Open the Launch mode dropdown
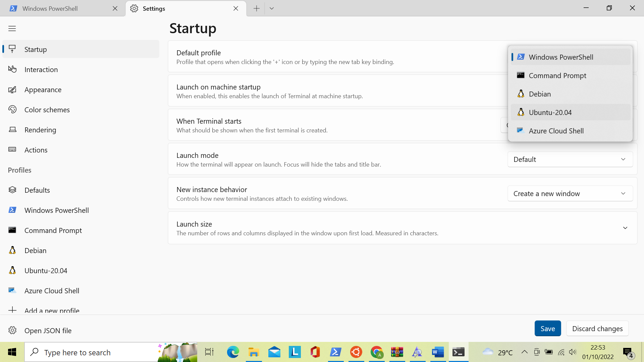Image resolution: width=644 pixels, height=362 pixels. click(x=570, y=159)
